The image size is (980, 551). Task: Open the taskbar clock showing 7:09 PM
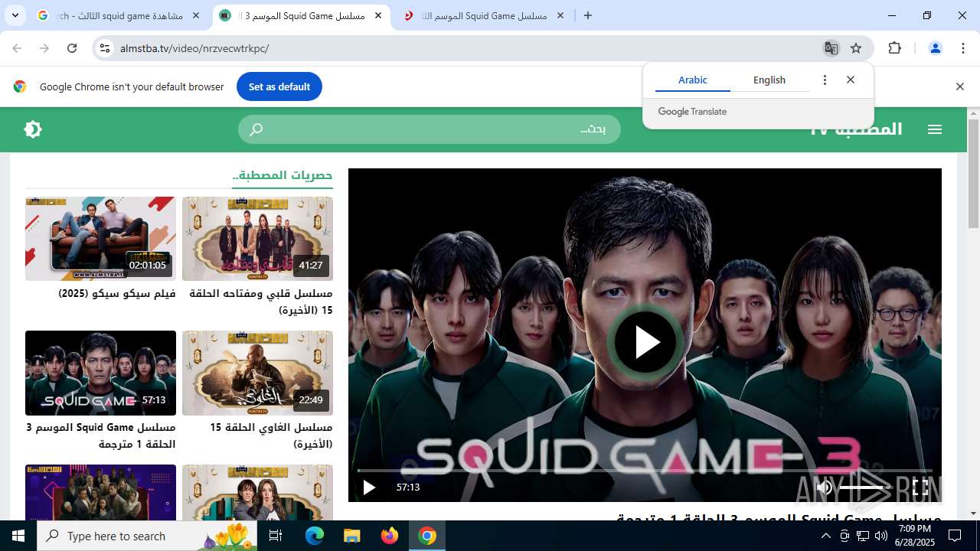[914, 536]
